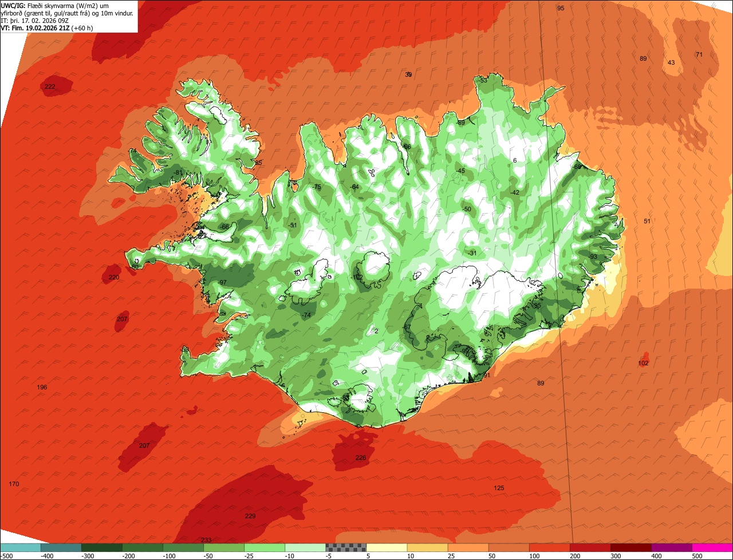Viewport: 733px width, 560px height.
Task: Select the darkest green -300 to -200 legend swatch
Action: [x=102, y=547]
